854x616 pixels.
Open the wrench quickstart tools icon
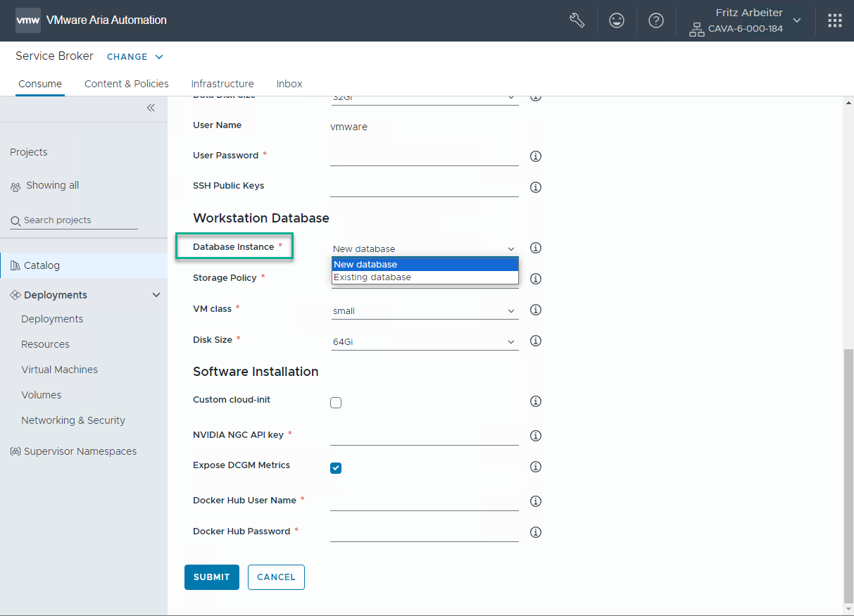coord(577,20)
